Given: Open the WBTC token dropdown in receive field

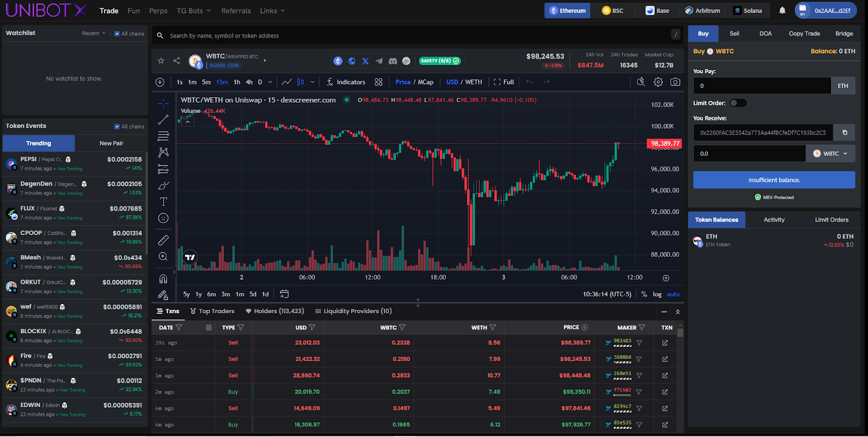Looking at the screenshot, I should (x=831, y=154).
